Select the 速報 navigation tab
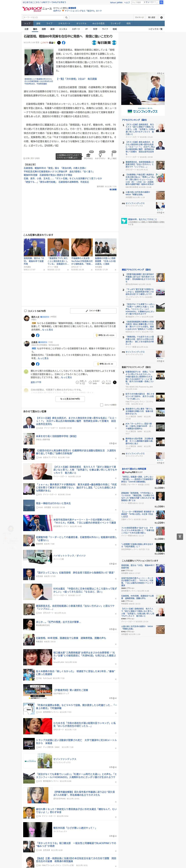The height and width of the screenshot is (868, 186). [x=38, y=24]
